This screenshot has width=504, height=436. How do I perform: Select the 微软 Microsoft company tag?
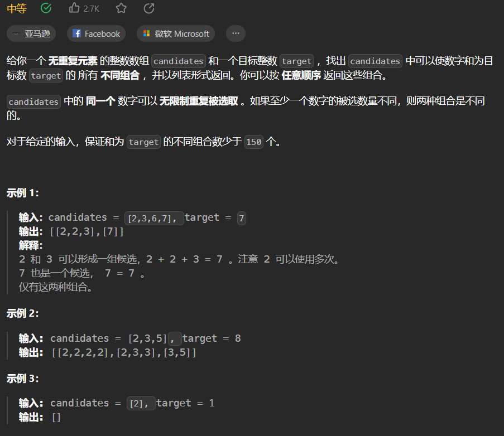pyautogui.click(x=175, y=33)
